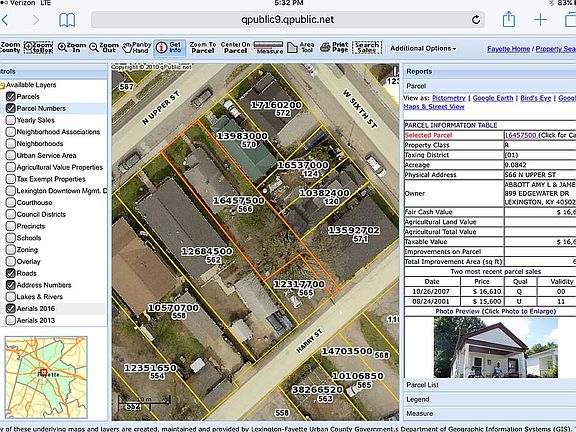Image resolution: width=576 pixels, height=432 pixels.
Task: Enlarge the house photo preview
Action: point(496,348)
